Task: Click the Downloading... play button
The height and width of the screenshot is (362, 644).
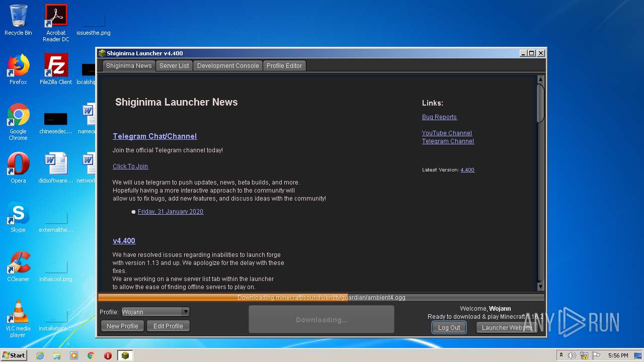Action: pyautogui.click(x=321, y=320)
